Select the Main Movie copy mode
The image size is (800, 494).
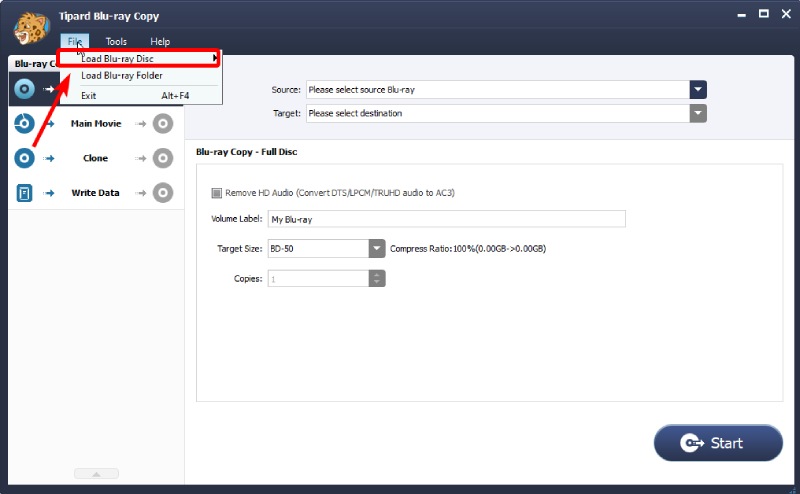[96, 124]
